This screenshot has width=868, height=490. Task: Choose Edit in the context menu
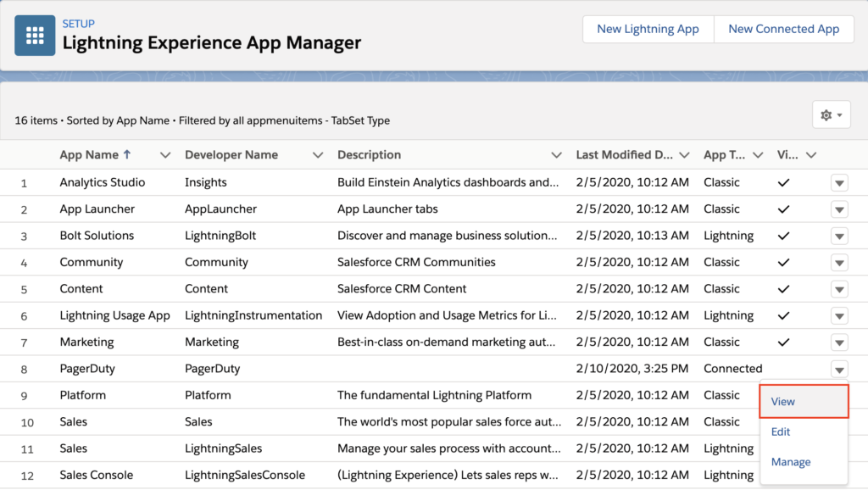click(782, 432)
